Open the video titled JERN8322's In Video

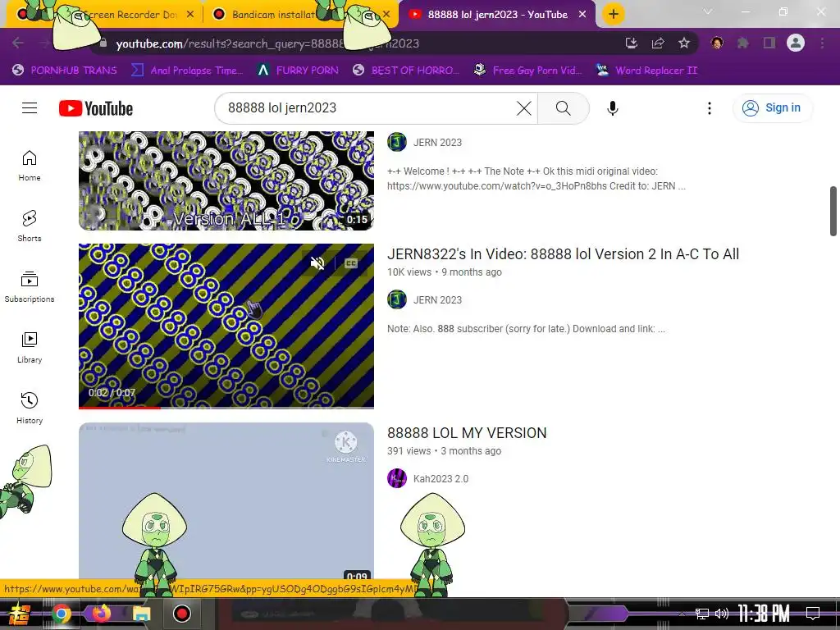tap(563, 254)
